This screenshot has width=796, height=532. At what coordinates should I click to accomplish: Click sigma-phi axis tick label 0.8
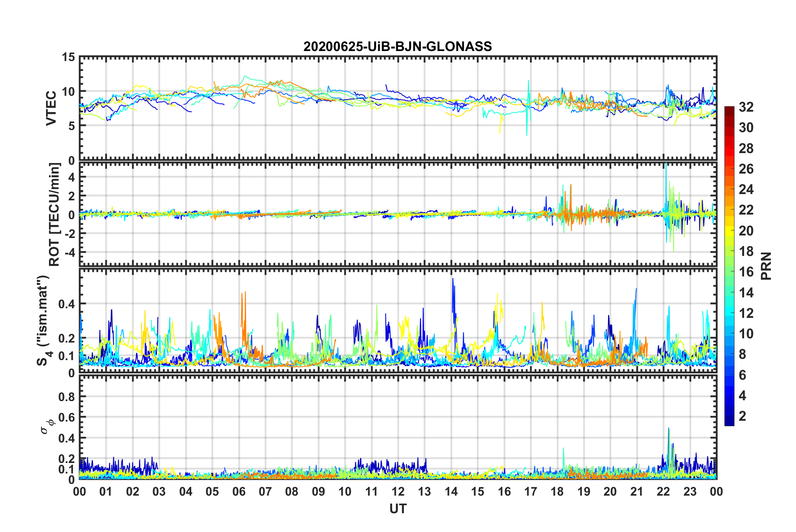67,396
